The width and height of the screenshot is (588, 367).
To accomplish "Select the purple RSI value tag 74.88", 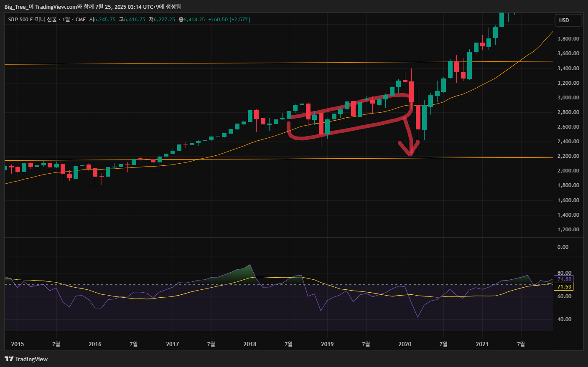I will coord(564,279).
